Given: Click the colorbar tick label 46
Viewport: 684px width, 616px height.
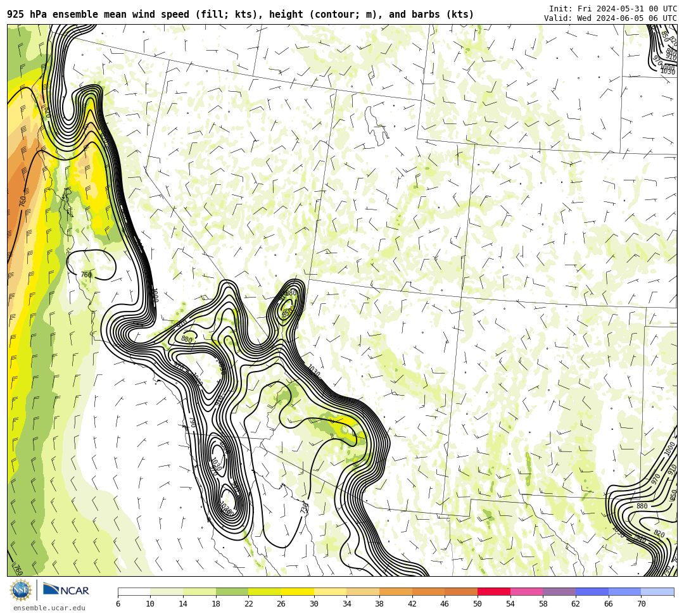Looking at the screenshot, I should (x=445, y=604).
